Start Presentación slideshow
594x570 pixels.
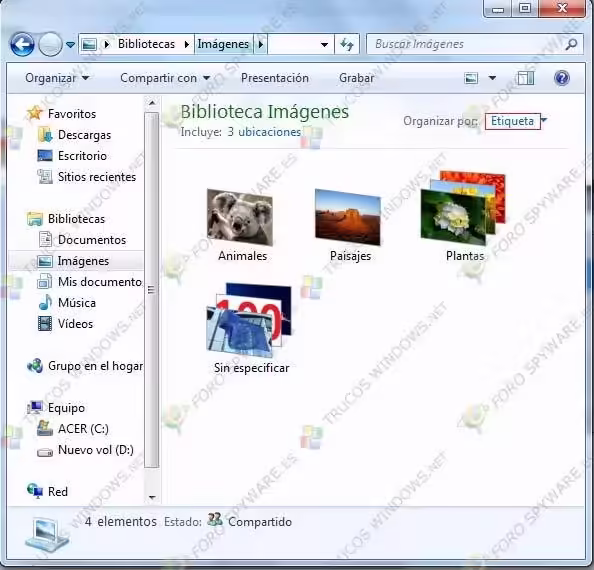pyautogui.click(x=275, y=78)
